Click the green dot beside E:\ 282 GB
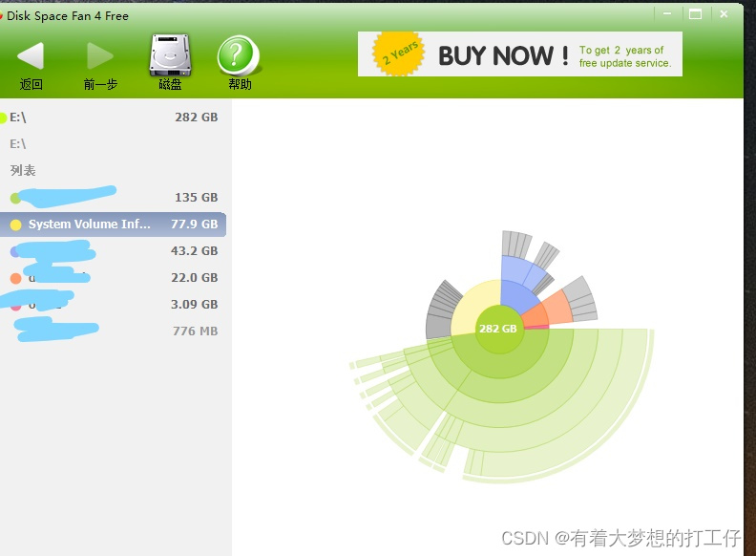Image resolution: width=756 pixels, height=556 pixels. click(3, 118)
